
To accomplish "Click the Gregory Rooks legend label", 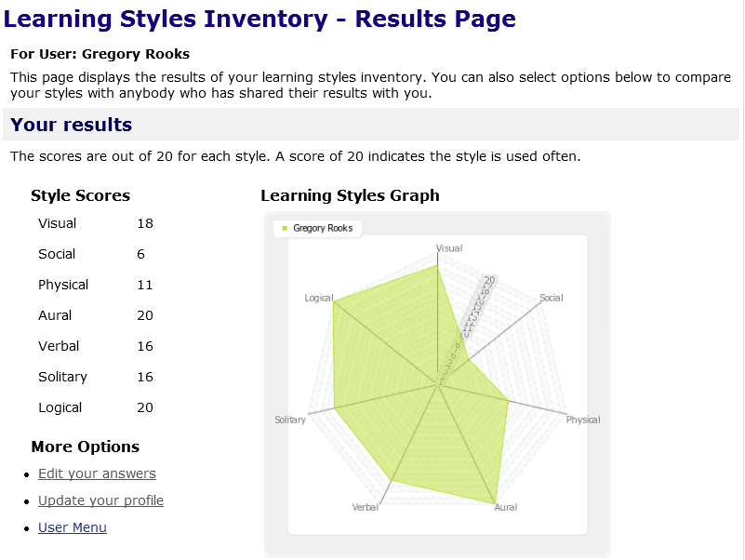I will [323, 228].
